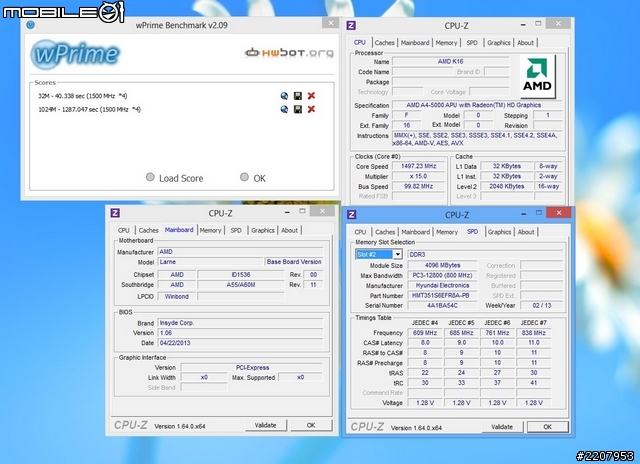Open About tab in top CPU-Z window
The height and width of the screenshot is (464, 640).
525,42
